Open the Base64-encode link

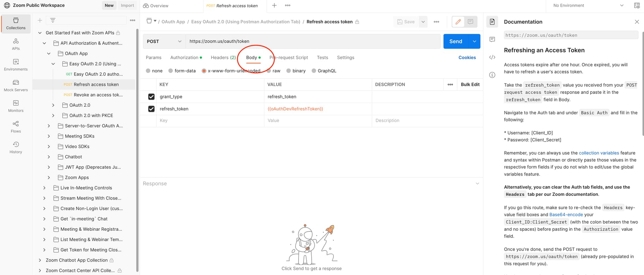pos(566,215)
